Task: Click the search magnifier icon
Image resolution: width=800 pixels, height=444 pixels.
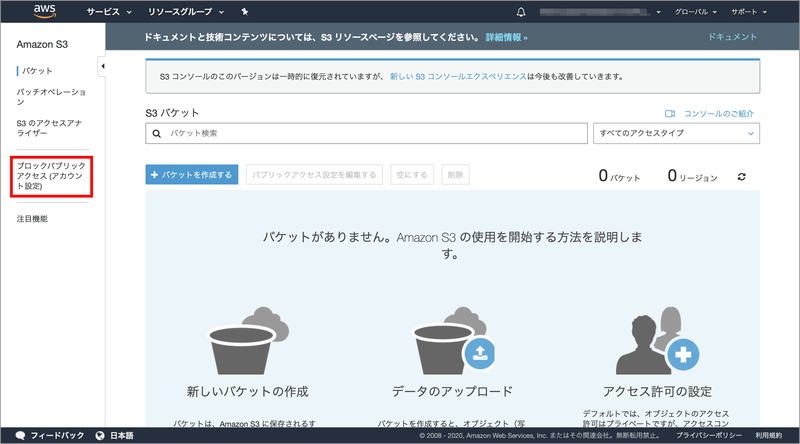Action: click(x=157, y=133)
